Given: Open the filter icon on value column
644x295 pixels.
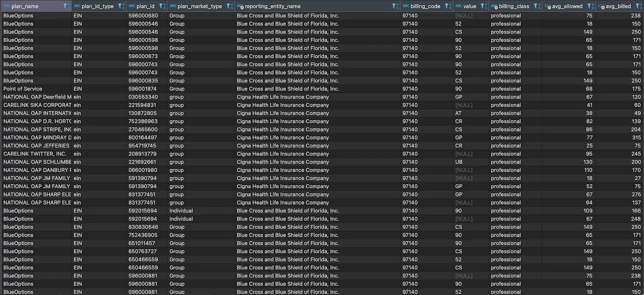Looking at the screenshot, I should (x=482, y=6).
